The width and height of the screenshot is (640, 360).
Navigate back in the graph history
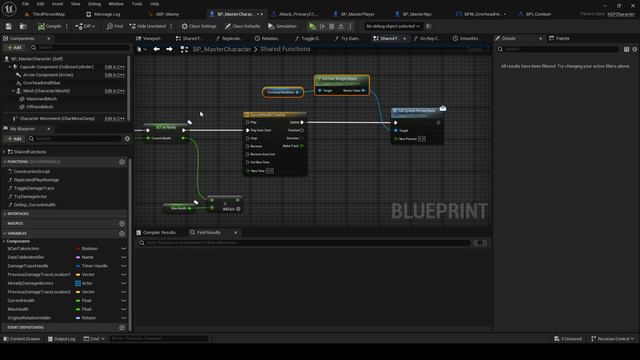pyautogui.click(x=156, y=49)
